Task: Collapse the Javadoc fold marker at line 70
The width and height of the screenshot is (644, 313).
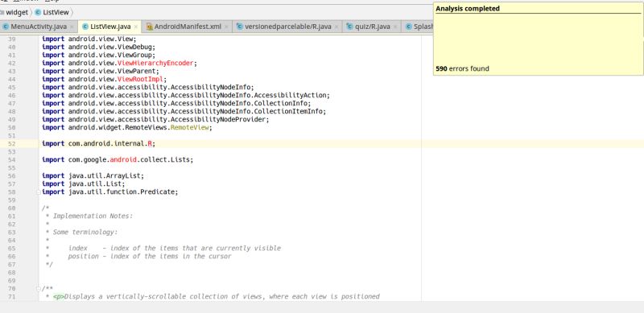Action: (38, 288)
